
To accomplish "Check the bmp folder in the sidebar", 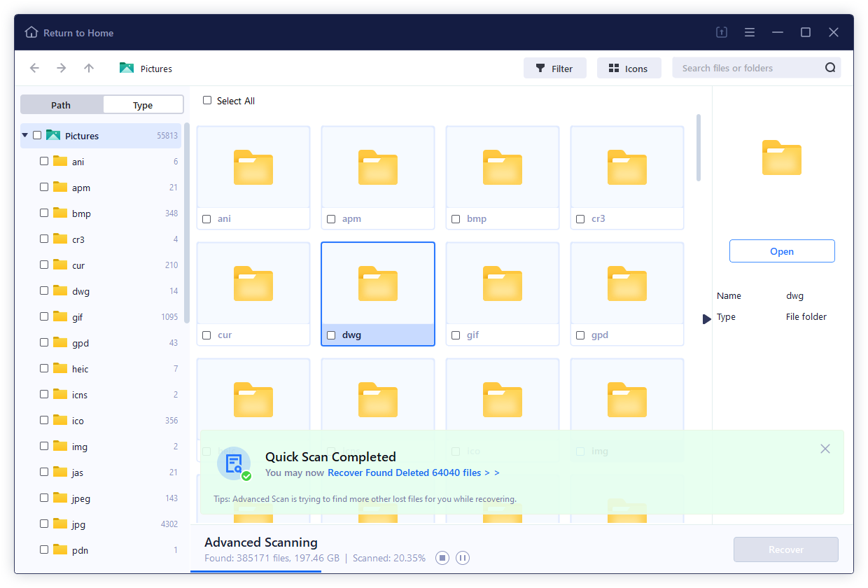I will [43, 213].
